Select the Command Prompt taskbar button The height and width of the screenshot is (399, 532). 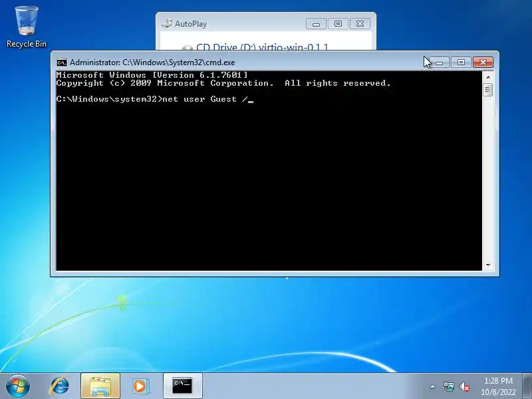182,386
